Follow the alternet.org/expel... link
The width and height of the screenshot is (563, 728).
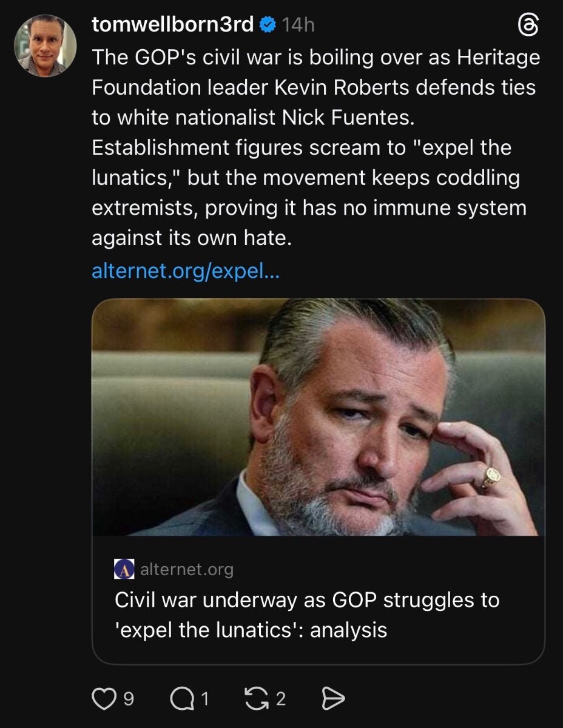click(186, 271)
